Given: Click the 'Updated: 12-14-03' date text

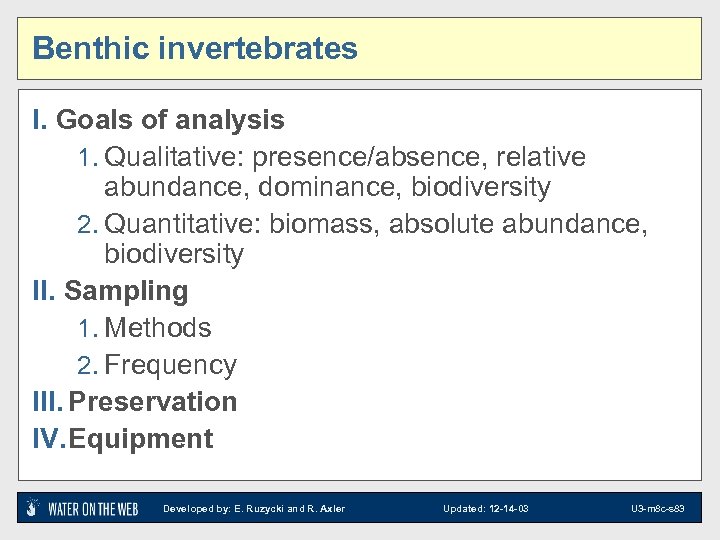Looking at the screenshot, I should pyautogui.click(x=486, y=509).
